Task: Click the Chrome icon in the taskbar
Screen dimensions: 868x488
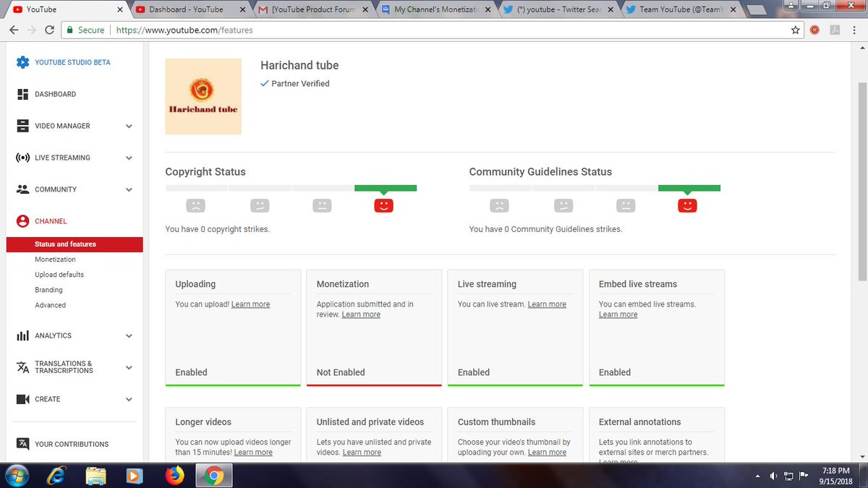Action: click(x=213, y=476)
